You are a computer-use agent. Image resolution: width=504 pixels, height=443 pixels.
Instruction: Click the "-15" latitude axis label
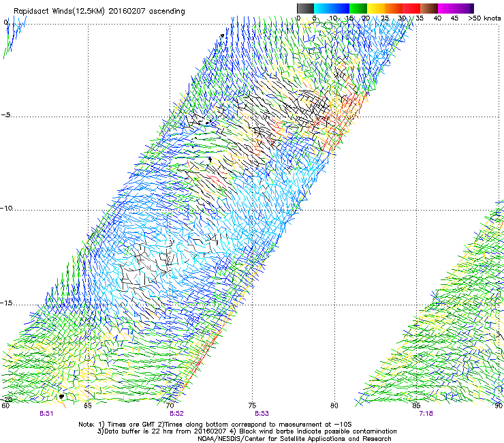click(x=6, y=303)
